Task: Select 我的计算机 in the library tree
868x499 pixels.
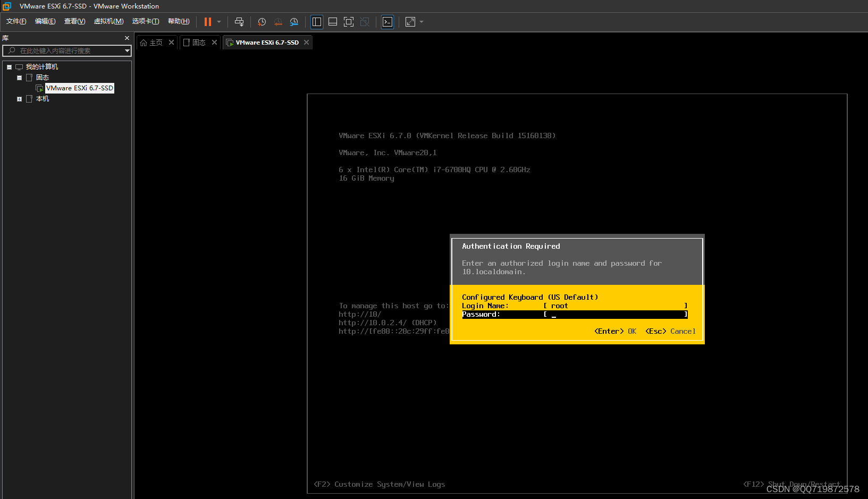Action: point(42,67)
